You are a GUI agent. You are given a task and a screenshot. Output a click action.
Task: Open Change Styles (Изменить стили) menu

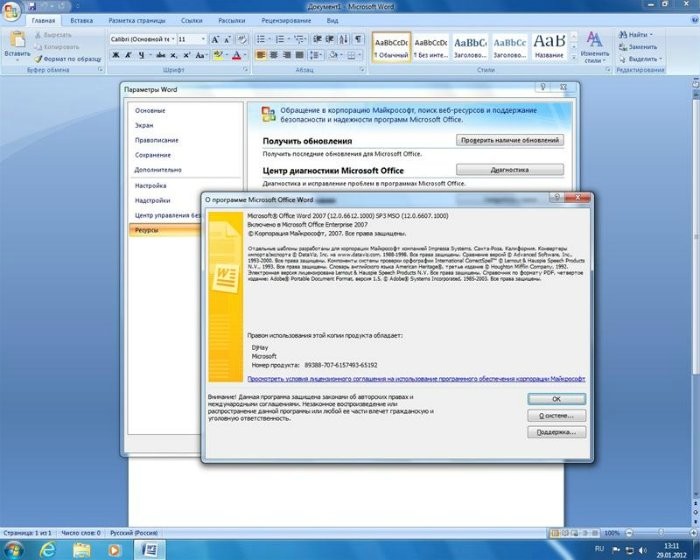pyautogui.click(x=594, y=47)
